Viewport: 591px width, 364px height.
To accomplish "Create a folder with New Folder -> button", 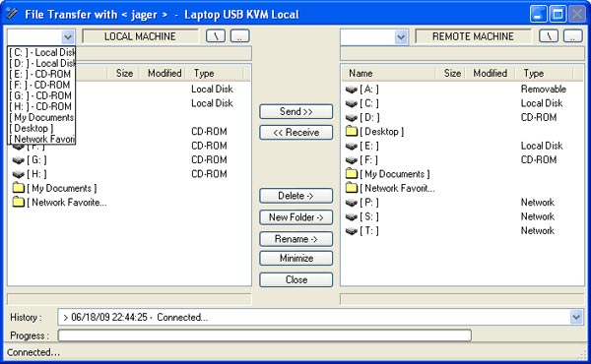I will point(295,217).
